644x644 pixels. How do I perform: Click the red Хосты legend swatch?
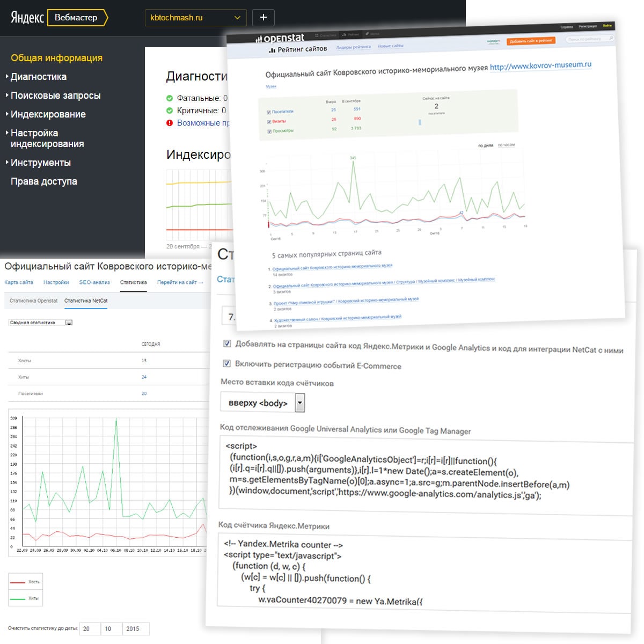(x=18, y=582)
